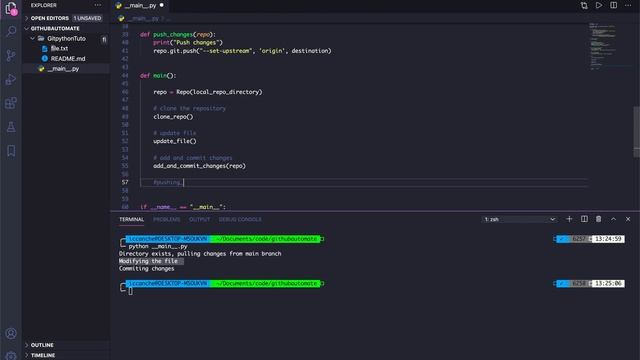640x360 pixels.
Task: Select the __main__.py editor tab
Action: 140,6
